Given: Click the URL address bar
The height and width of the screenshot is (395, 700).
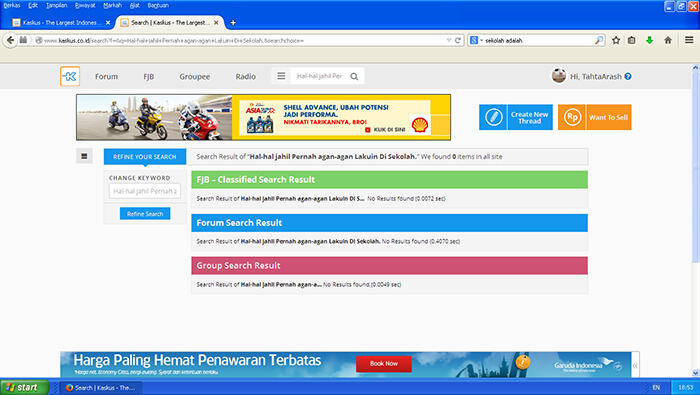Looking at the screenshot, I should point(241,40).
